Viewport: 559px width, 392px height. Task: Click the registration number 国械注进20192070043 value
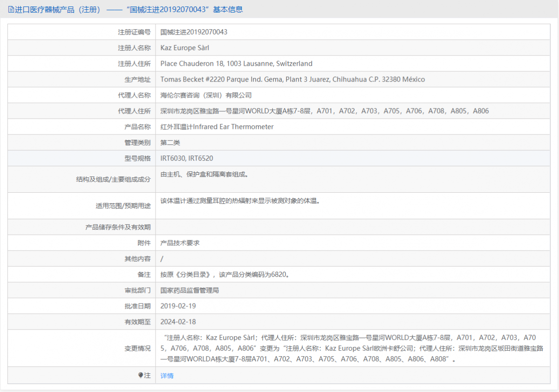194,32
